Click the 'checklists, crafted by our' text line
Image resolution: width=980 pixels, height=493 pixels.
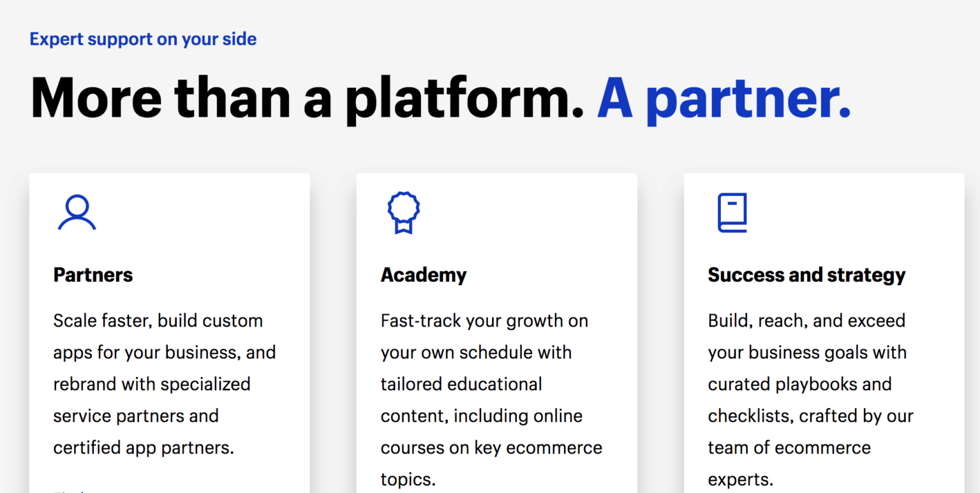point(810,416)
